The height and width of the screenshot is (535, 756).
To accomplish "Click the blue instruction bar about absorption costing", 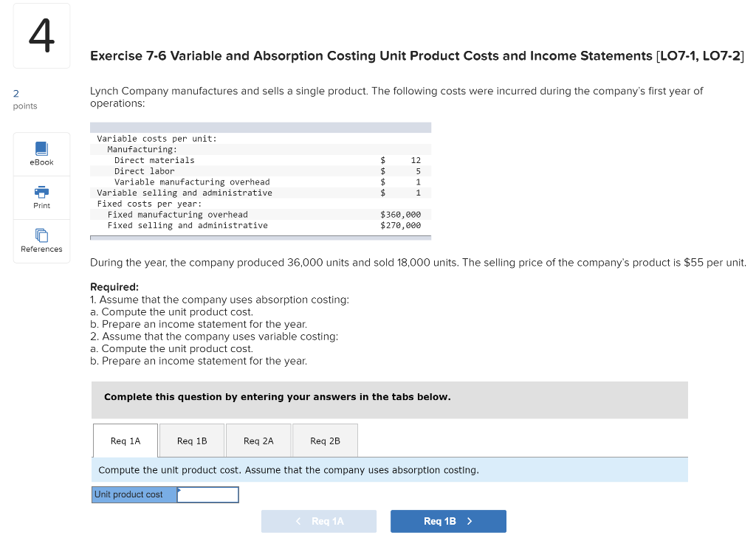I will tap(288, 469).
